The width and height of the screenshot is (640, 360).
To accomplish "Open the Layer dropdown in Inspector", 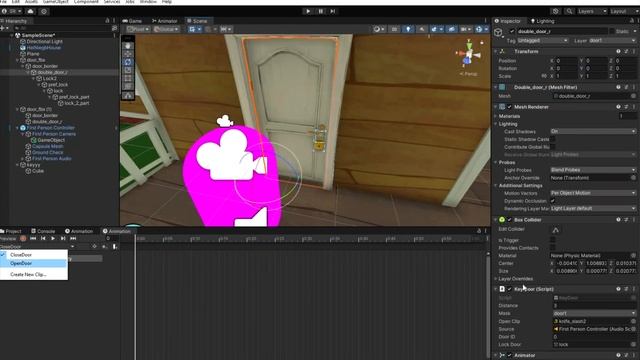I will click(612, 41).
